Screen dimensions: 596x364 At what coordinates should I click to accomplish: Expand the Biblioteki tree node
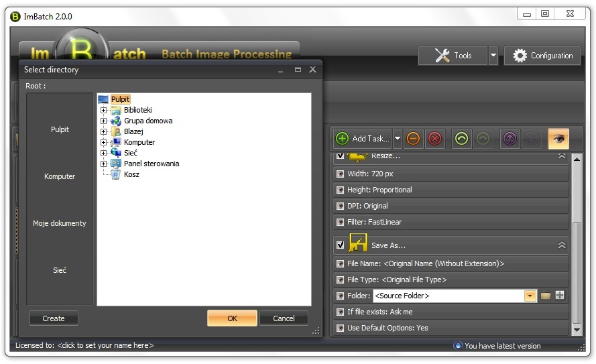[103, 110]
